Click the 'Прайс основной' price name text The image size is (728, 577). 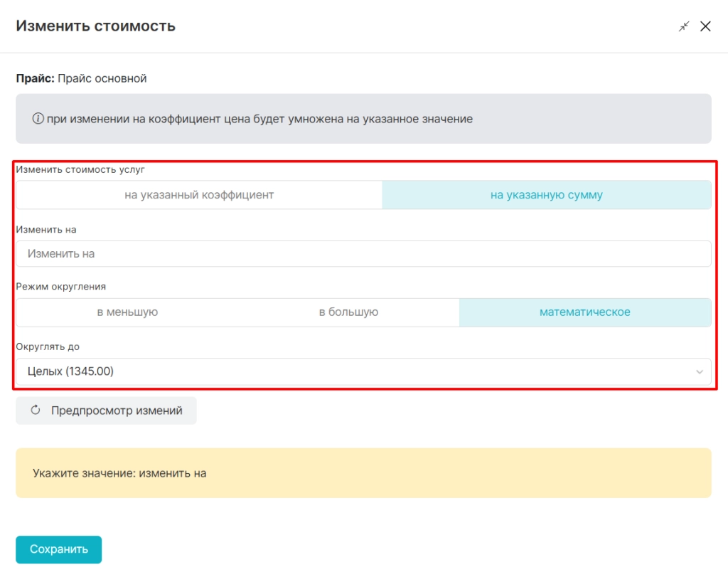[102, 79]
